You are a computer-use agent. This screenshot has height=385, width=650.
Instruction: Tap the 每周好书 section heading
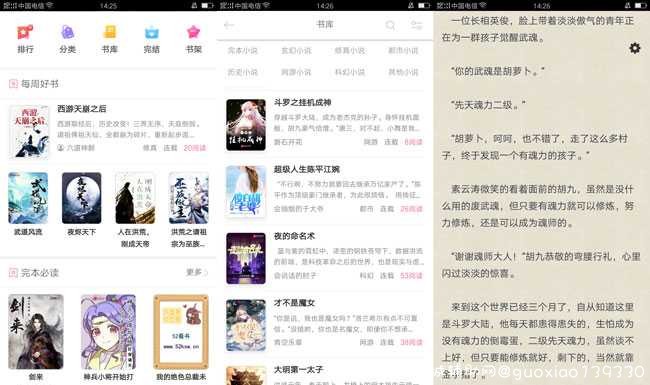[34, 84]
